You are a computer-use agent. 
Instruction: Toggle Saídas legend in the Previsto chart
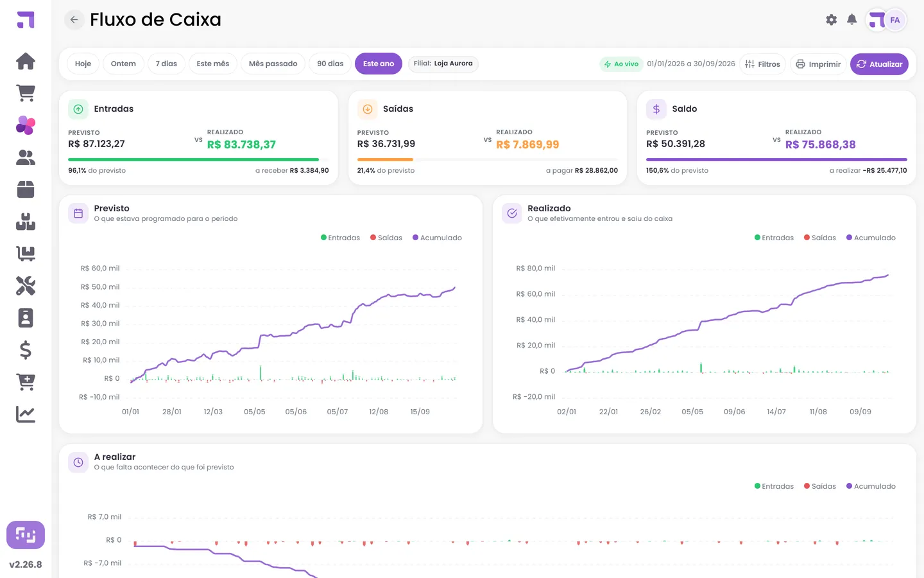coord(386,238)
